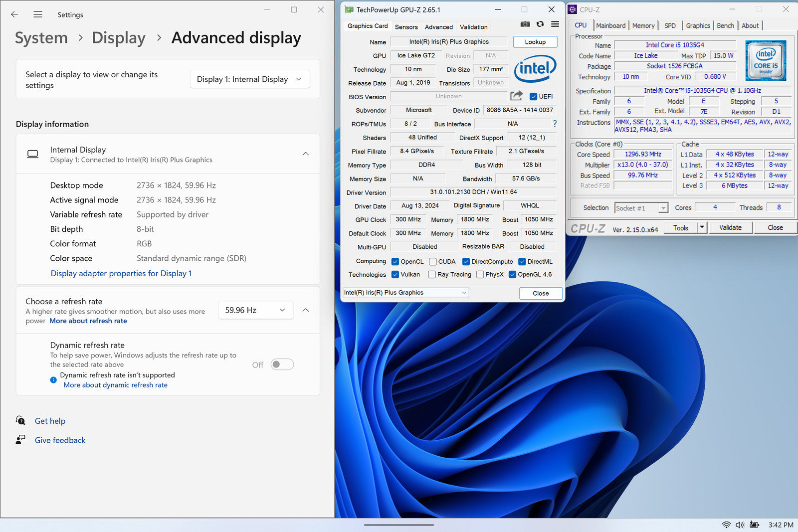798x532 pixels.
Task: Toggle the OpenCL checkbox
Action: (395, 261)
